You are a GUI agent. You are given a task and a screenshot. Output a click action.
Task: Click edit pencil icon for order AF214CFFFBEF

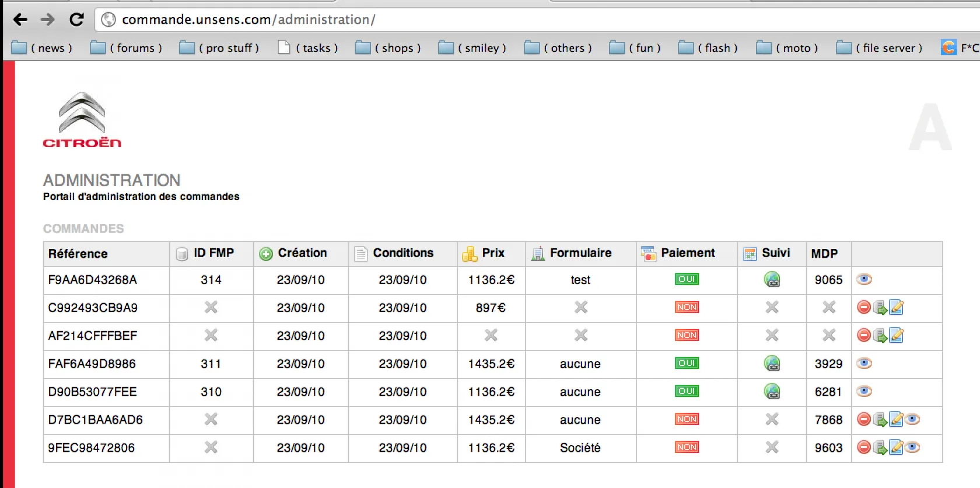coord(897,335)
